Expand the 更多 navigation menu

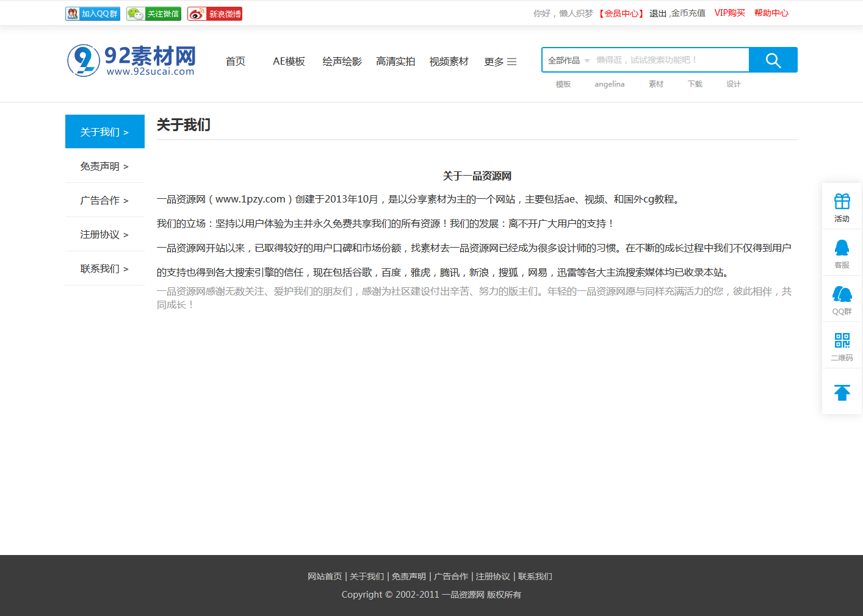(x=500, y=62)
